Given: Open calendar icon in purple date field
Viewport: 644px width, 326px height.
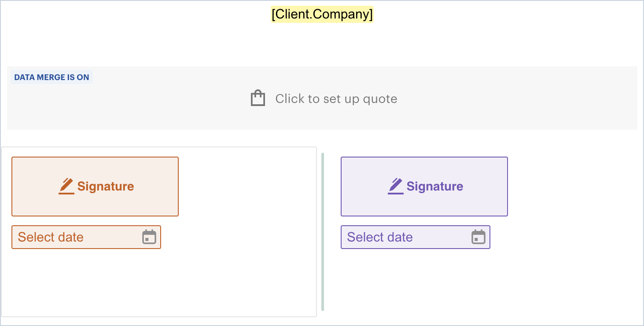Looking at the screenshot, I should [x=478, y=237].
